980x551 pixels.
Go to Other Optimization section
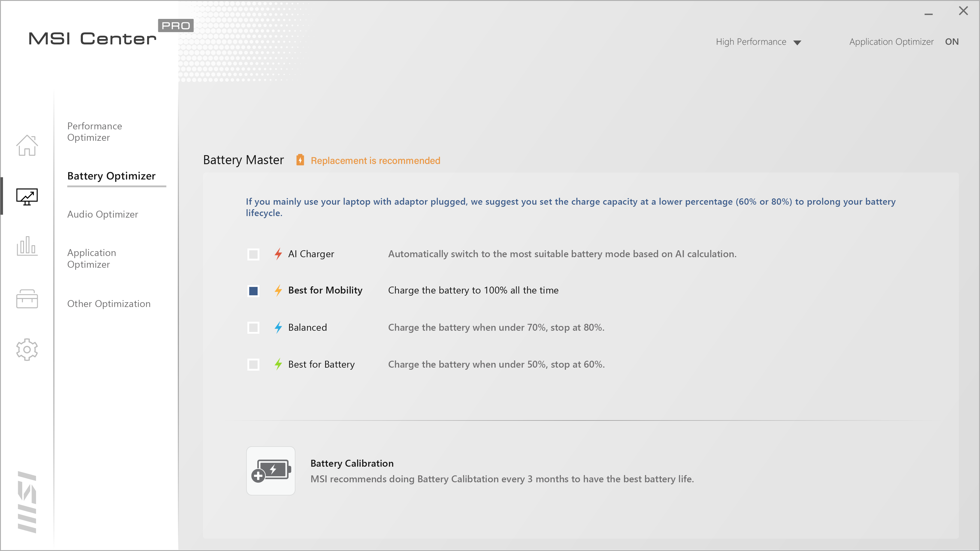[x=109, y=303]
